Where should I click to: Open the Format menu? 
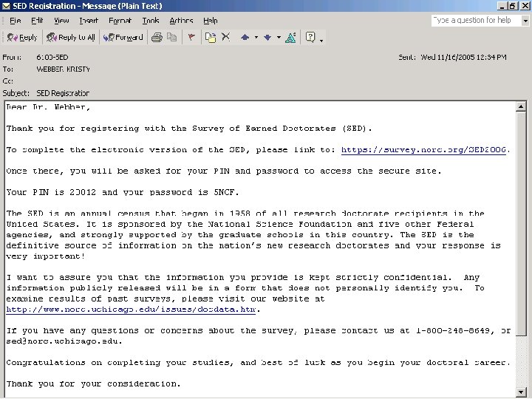tap(120, 21)
